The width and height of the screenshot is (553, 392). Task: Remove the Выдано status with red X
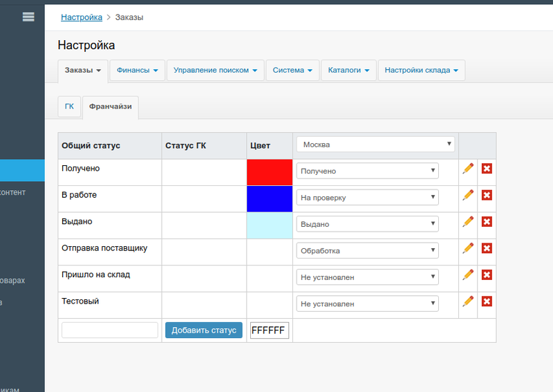[x=487, y=222]
